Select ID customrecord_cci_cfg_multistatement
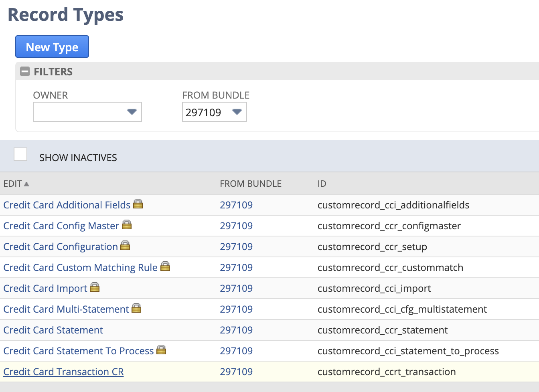This screenshot has height=392, width=539. (402, 309)
